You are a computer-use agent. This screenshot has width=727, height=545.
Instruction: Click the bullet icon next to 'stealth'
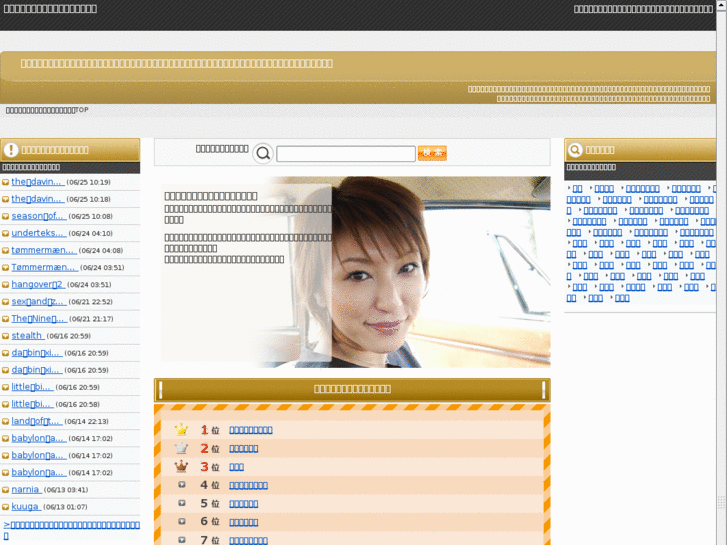coord(6,336)
